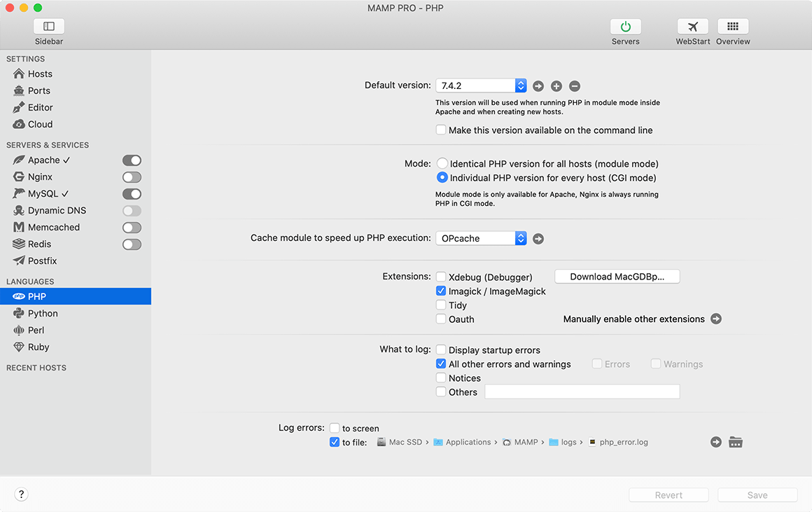812x512 pixels.
Task: Select Identical PHP version module mode
Action: [x=442, y=164]
